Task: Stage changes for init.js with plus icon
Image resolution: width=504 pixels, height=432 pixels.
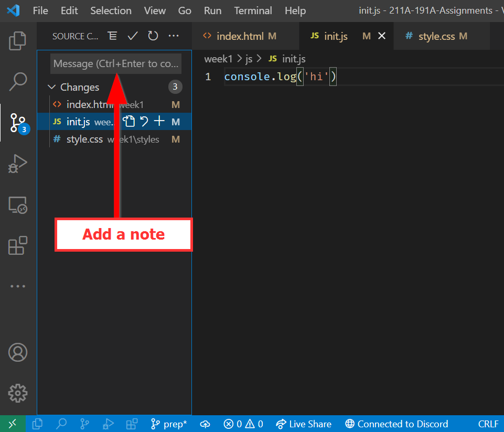Action: (159, 122)
